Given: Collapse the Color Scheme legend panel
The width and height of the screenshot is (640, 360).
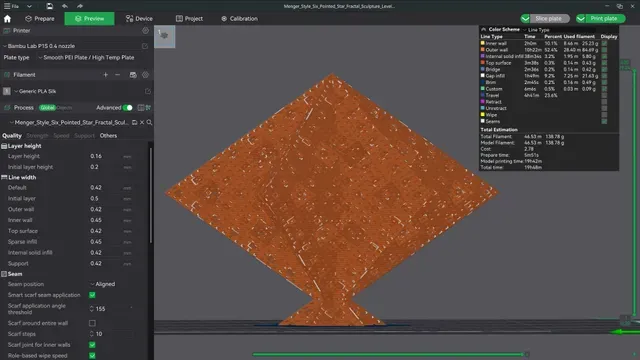Looking at the screenshot, I should point(483,29).
